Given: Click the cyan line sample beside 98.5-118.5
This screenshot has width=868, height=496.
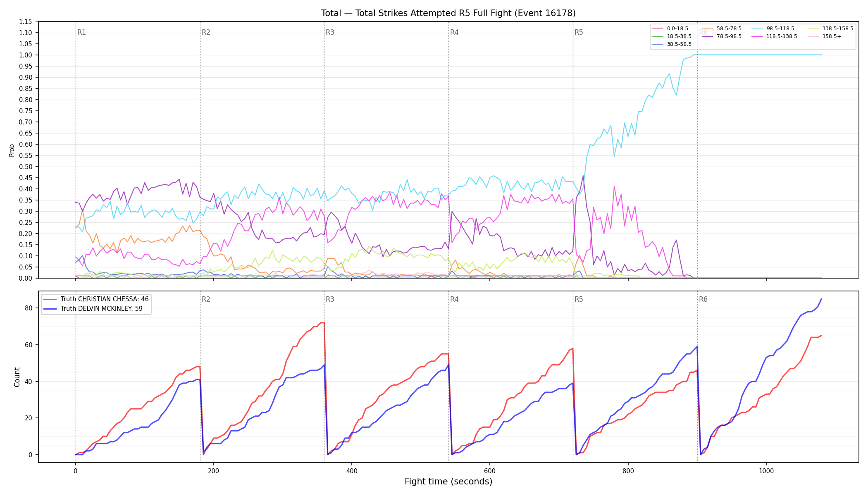Looking at the screenshot, I should tap(757, 29).
